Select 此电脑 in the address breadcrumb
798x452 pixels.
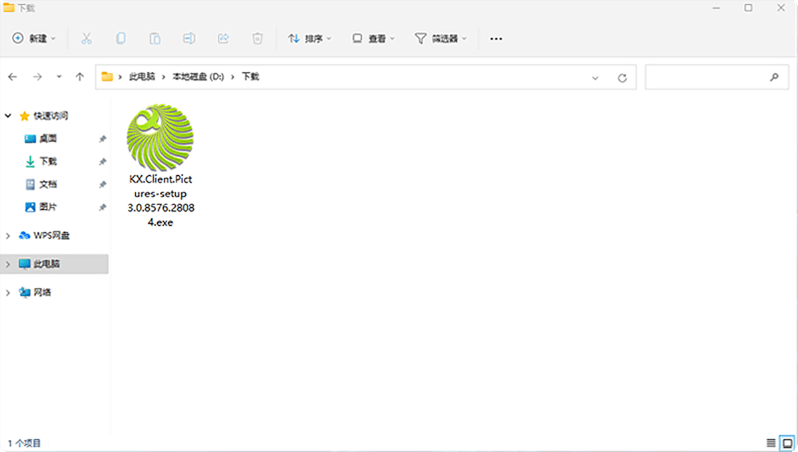click(x=142, y=77)
